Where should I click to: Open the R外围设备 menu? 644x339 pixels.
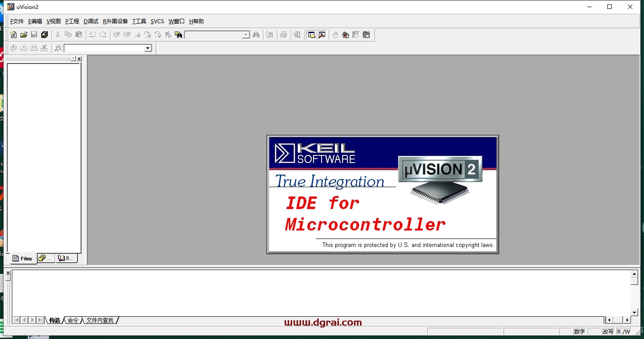point(115,21)
